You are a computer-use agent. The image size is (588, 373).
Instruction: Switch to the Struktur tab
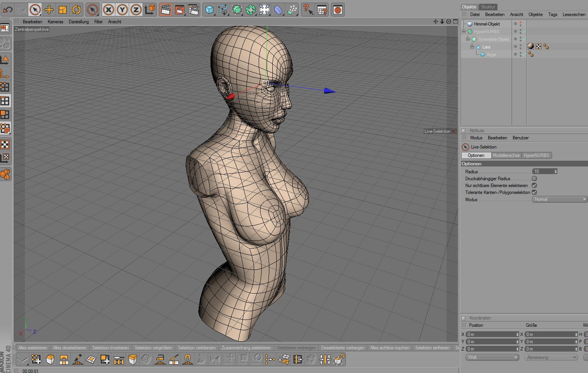tap(488, 7)
